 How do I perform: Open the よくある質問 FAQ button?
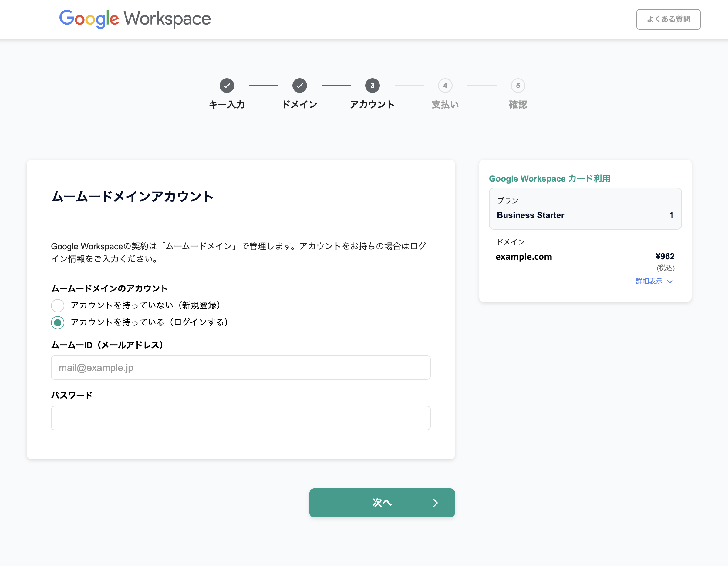(668, 19)
